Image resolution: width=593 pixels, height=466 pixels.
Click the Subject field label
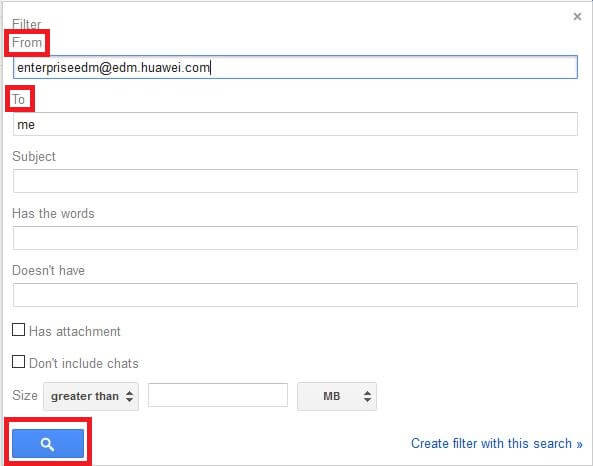[x=34, y=157]
